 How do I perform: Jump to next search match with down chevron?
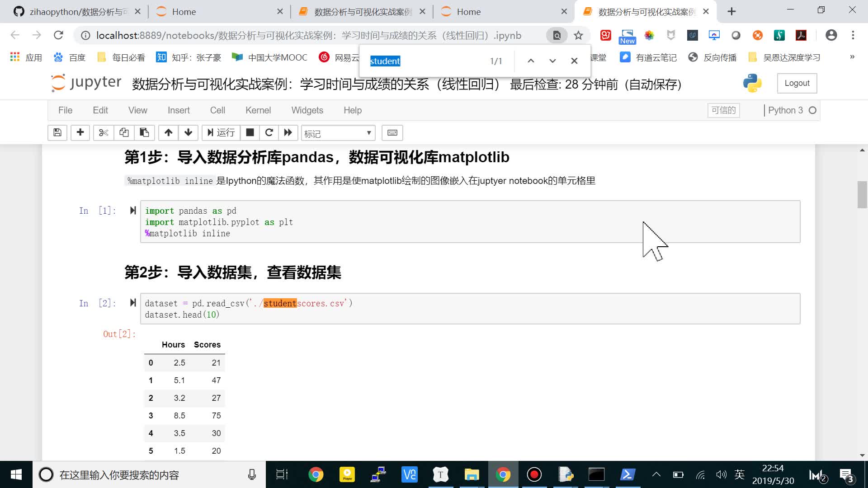click(x=552, y=61)
